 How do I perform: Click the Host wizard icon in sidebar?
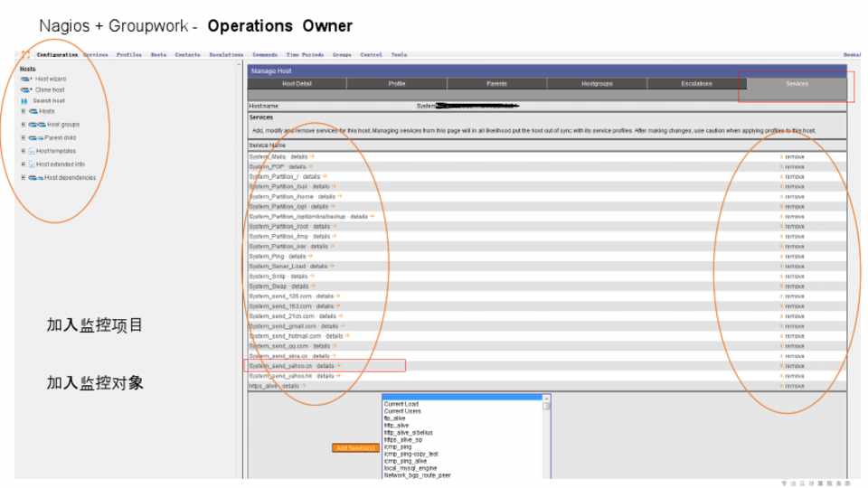26,79
